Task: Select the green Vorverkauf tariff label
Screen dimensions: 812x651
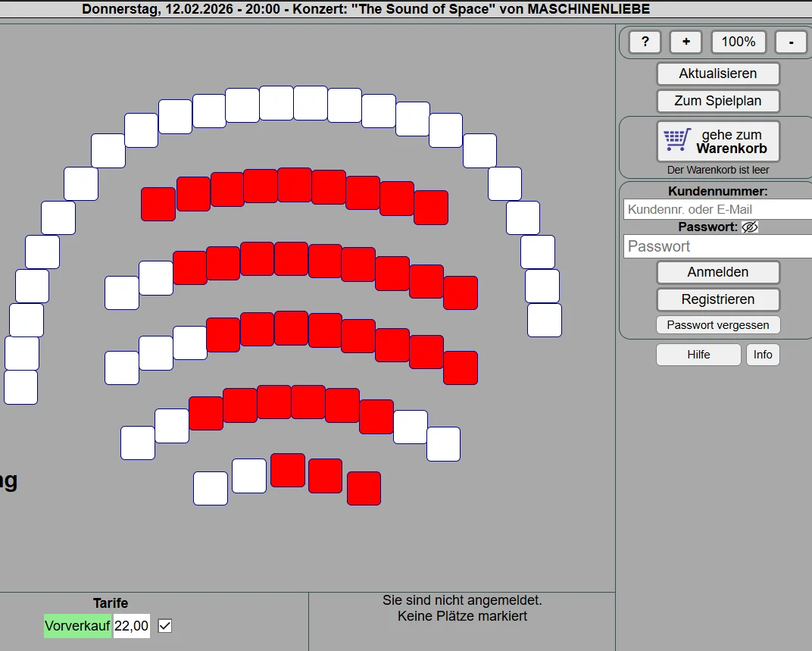Action: pos(77,626)
